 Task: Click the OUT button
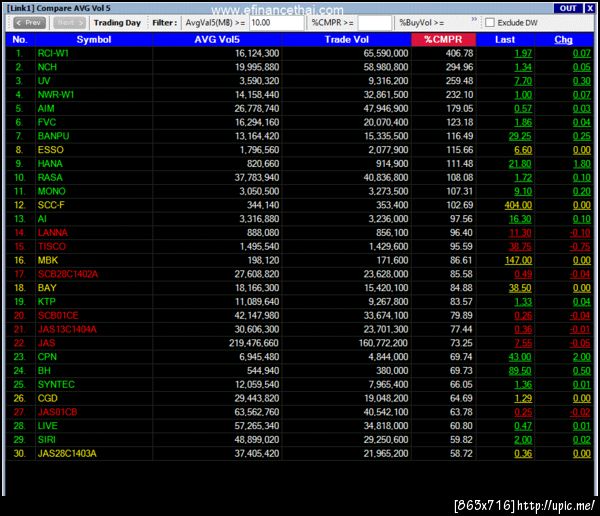click(568, 8)
